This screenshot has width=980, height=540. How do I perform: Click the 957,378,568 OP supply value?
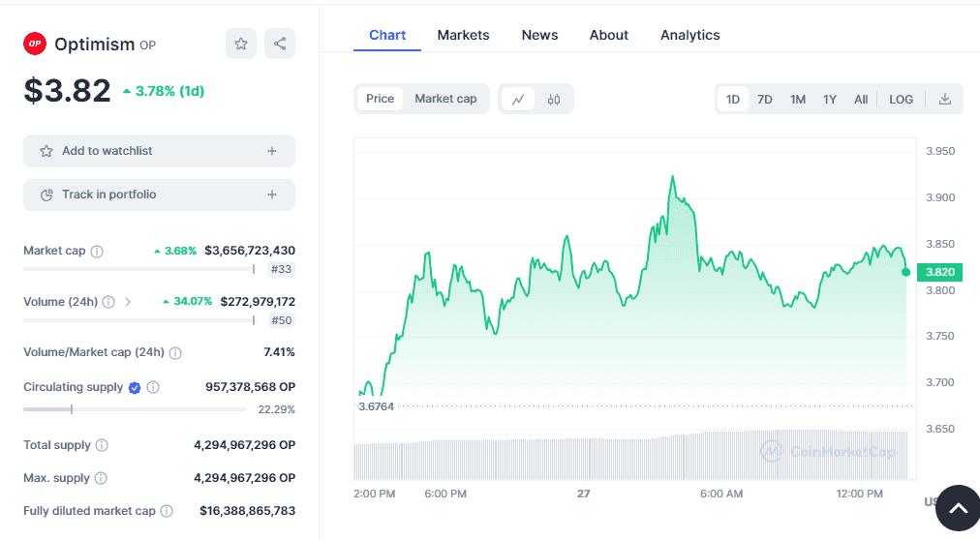coord(250,387)
